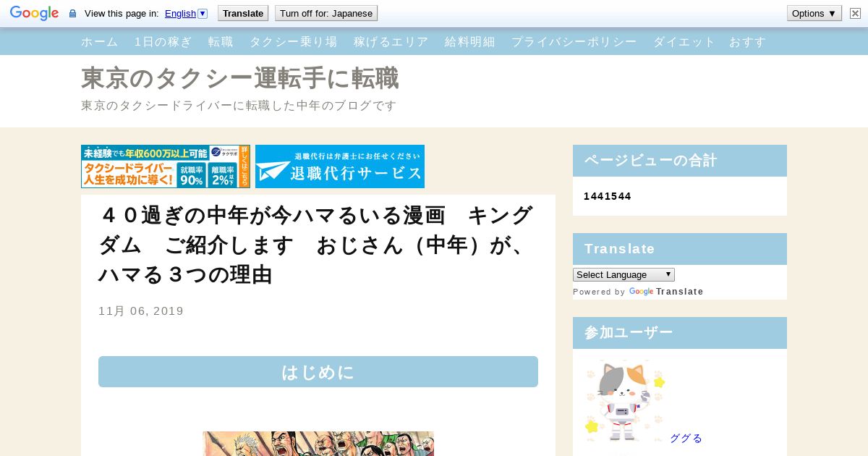Turn off translation for Japanese
The width and height of the screenshot is (868, 456).
click(326, 13)
